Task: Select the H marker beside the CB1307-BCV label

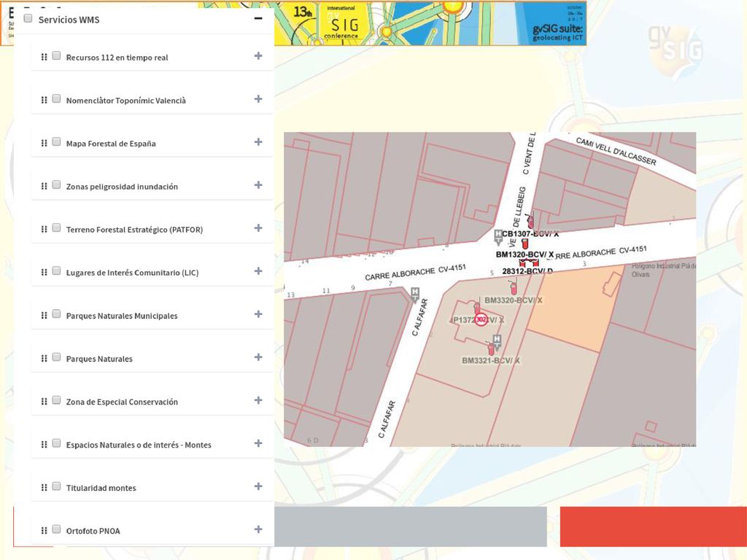Action: pos(498,237)
